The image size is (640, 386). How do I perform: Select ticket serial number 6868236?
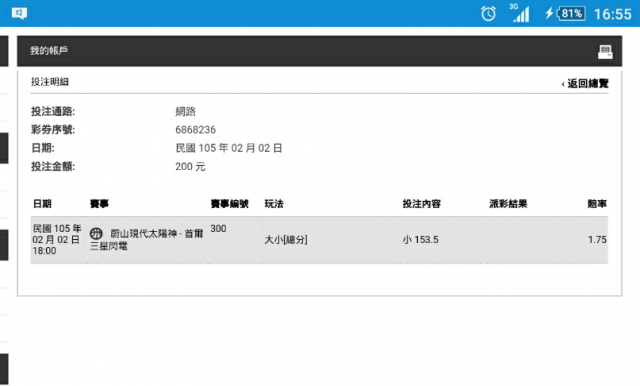[x=196, y=130]
